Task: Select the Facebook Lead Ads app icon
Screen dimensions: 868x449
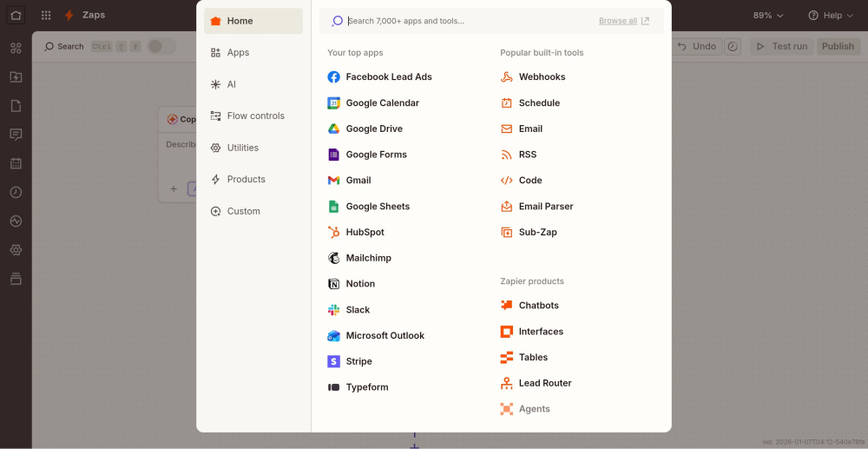Action: tap(333, 77)
